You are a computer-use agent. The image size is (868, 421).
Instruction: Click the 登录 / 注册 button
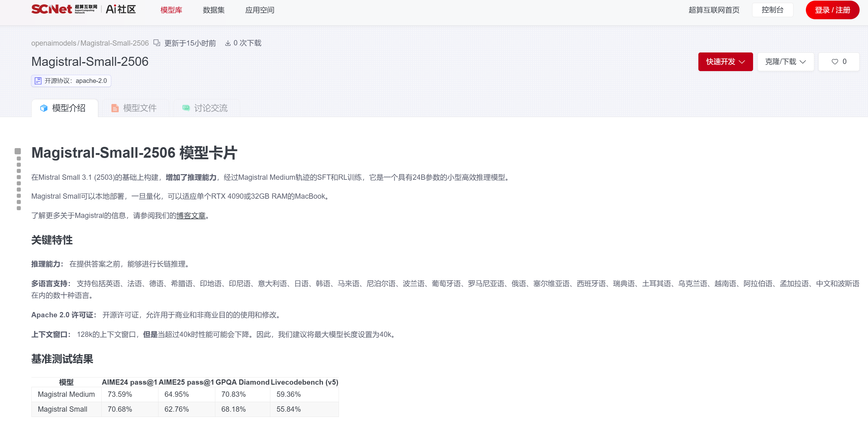coord(832,10)
